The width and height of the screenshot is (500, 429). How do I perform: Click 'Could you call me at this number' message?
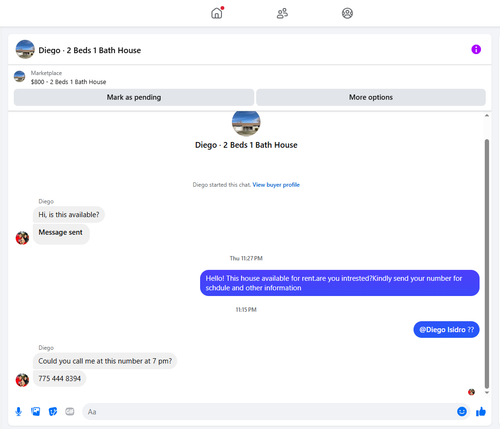(x=105, y=361)
